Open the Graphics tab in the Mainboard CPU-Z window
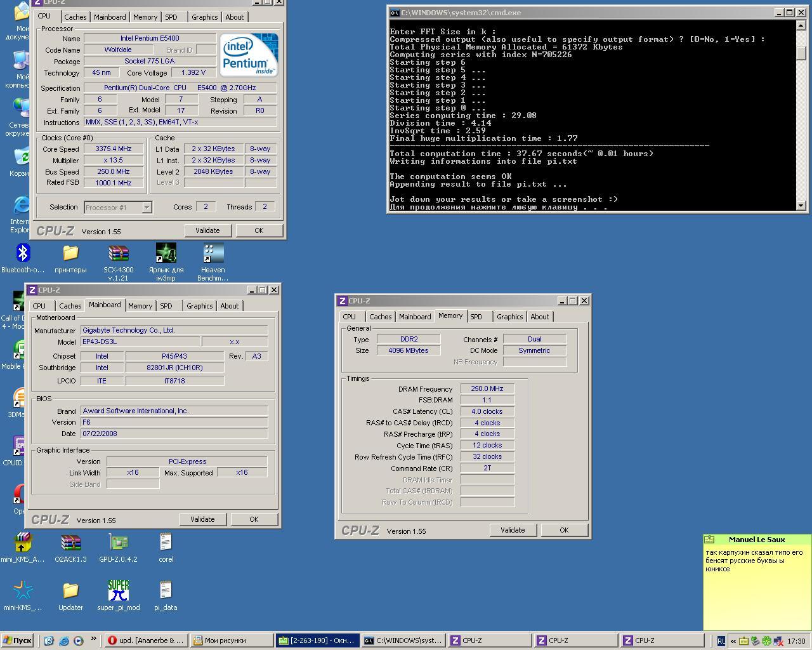This screenshot has width=812, height=650. click(x=199, y=306)
